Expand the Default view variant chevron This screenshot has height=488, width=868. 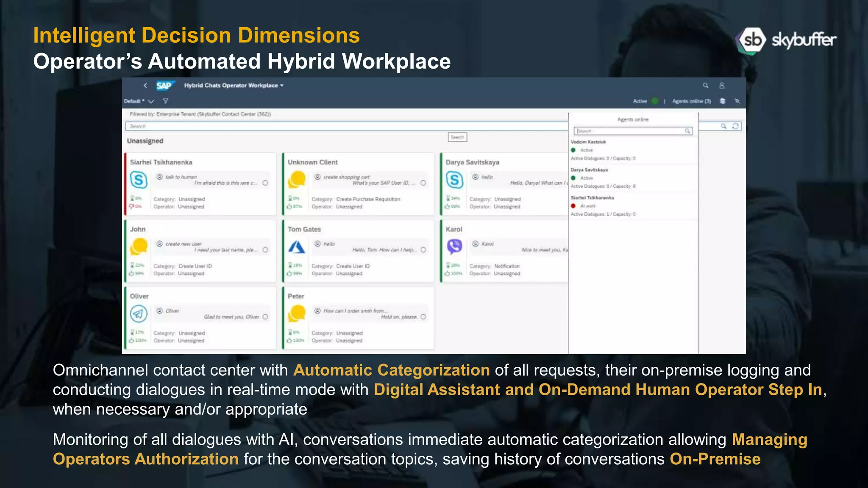coord(151,101)
